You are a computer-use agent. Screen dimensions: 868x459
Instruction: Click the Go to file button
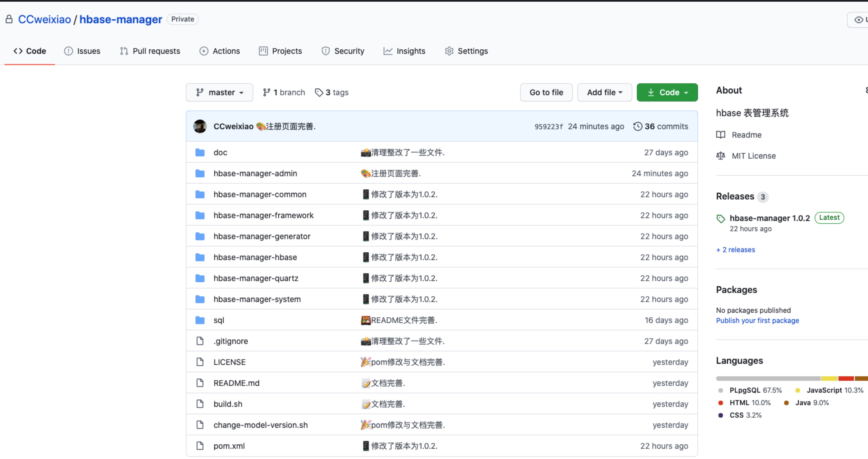[x=546, y=92]
